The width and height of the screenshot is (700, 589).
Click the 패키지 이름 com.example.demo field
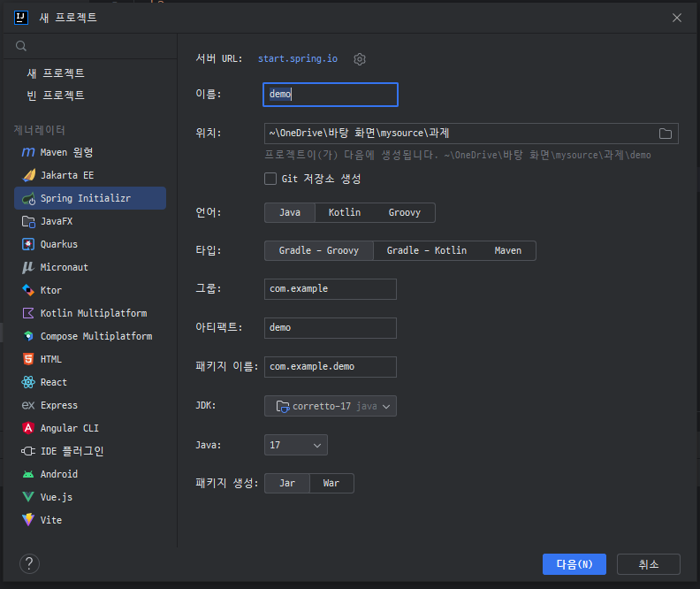(331, 367)
